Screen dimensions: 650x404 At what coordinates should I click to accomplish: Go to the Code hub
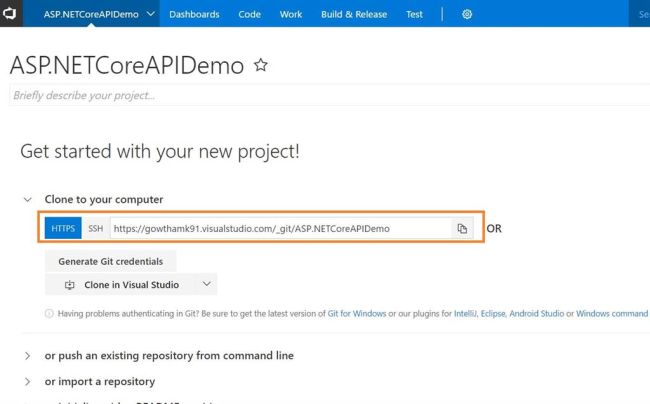point(249,14)
